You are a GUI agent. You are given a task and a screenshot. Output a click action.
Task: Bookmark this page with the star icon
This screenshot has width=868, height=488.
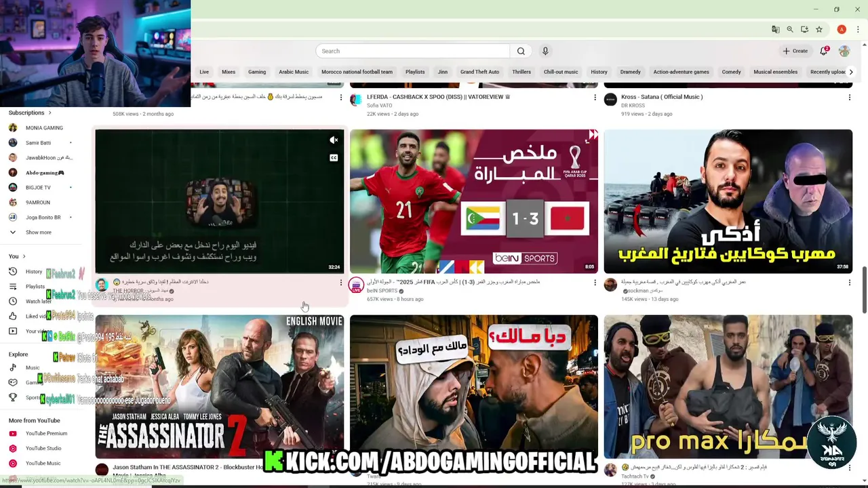pyautogui.click(x=819, y=30)
